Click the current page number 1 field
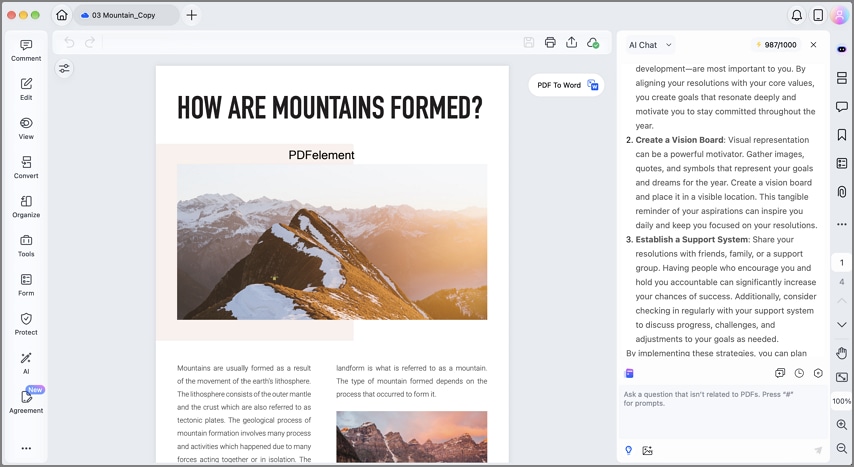Viewport: 854px width, 467px height. coord(841,263)
